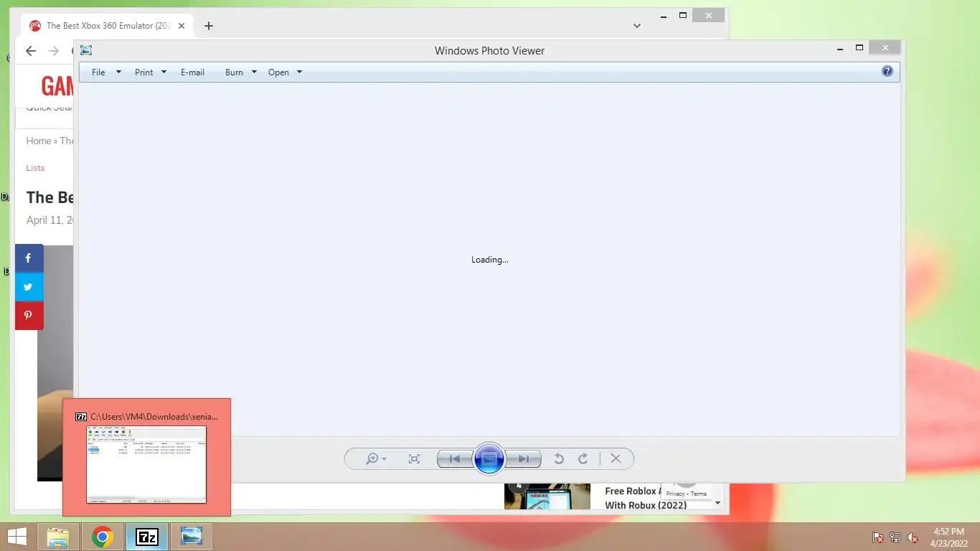Expand the File dropdown arrow
The image size is (980, 551).
pyautogui.click(x=118, y=72)
